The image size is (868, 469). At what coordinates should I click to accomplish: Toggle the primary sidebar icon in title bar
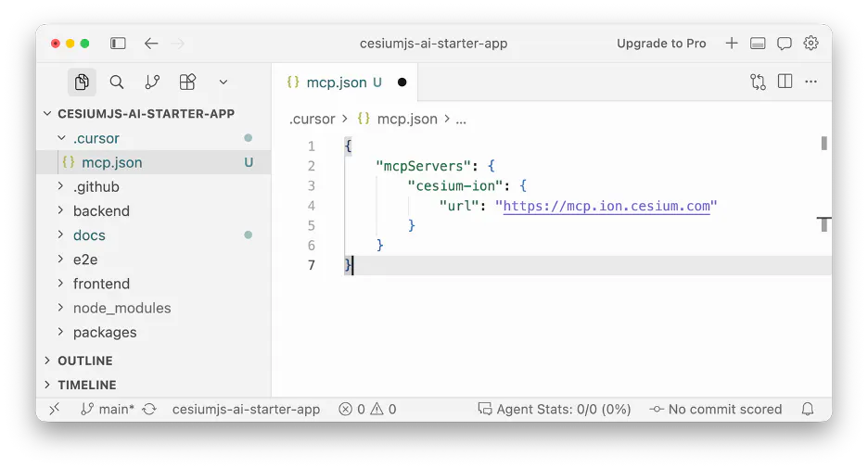118,44
